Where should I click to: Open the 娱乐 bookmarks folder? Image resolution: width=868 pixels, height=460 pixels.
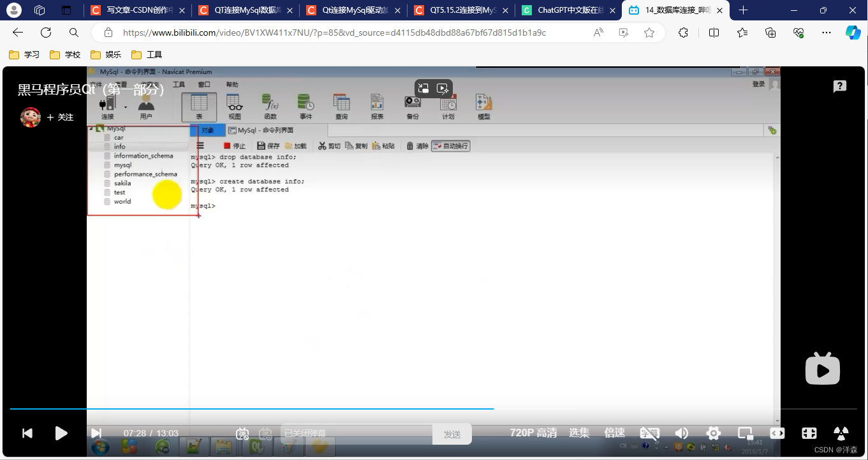(x=106, y=55)
